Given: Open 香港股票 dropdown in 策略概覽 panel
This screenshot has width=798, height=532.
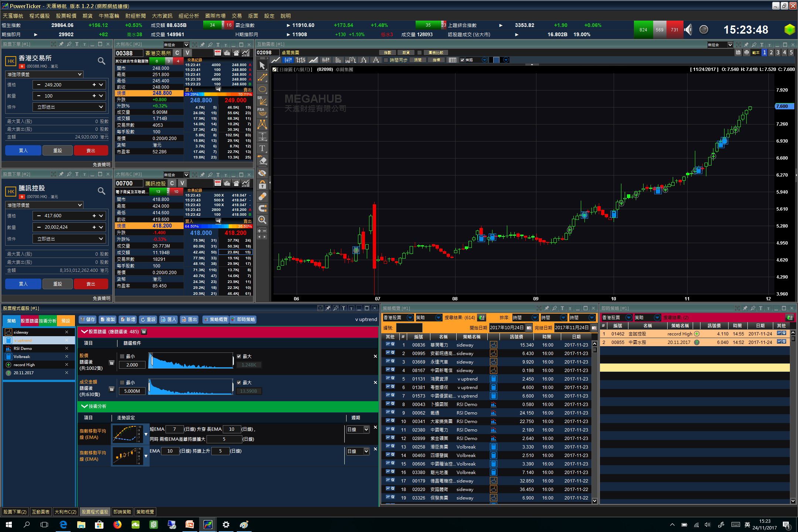Looking at the screenshot, I should 398,317.
